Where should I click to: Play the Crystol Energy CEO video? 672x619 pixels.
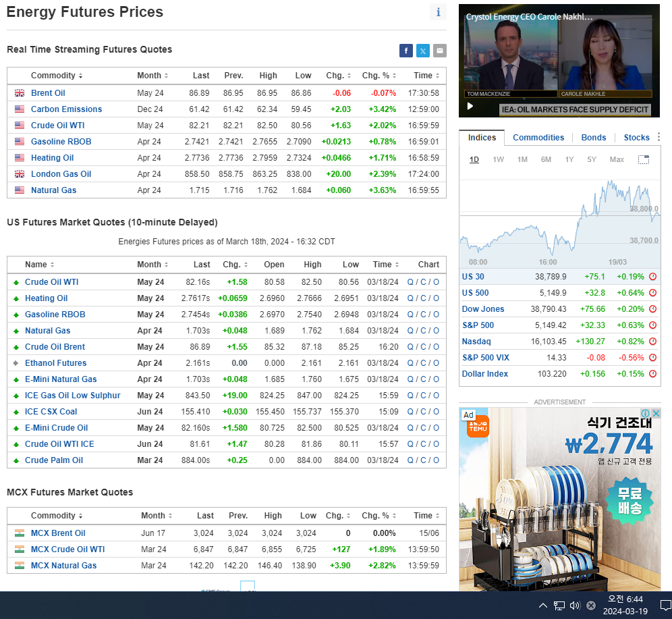(x=470, y=106)
